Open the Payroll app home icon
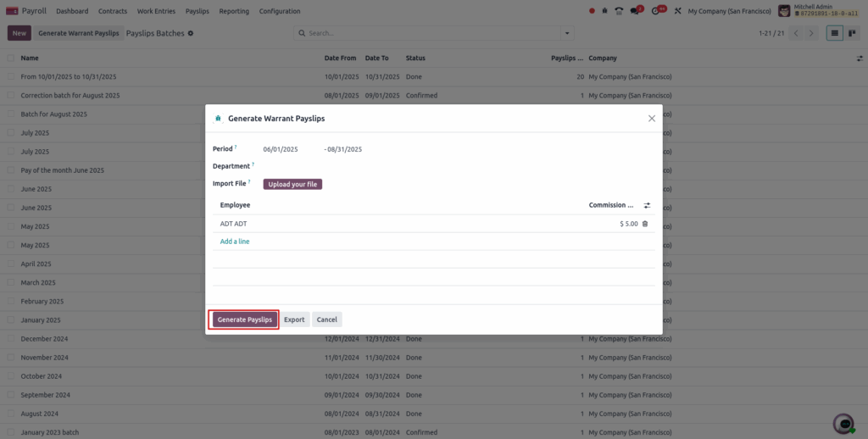The image size is (868, 439). point(12,11)
